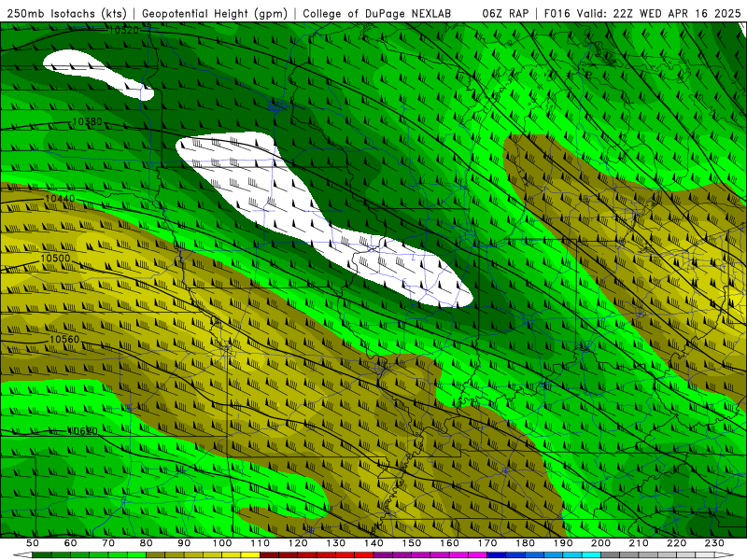
Task: Click first dark blue swatch after 170
Action: tap(497, 555)
